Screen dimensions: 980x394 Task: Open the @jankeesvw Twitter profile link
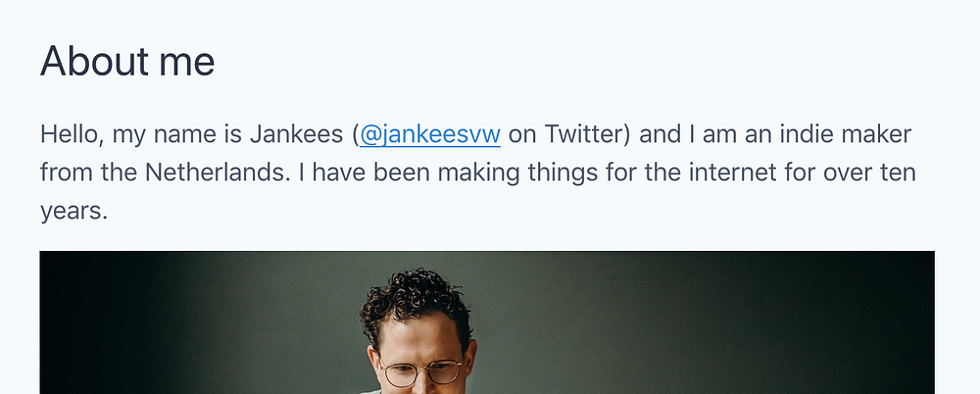point(430,134)
